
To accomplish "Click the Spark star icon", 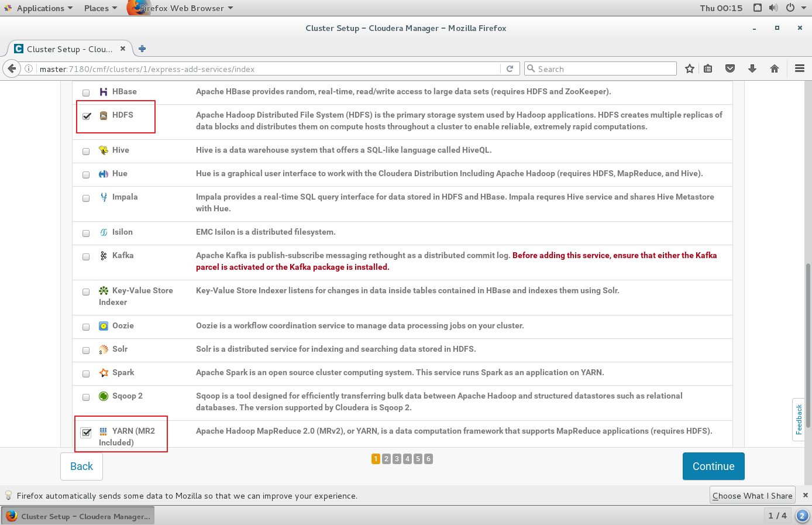I will [x=104, y=373].
